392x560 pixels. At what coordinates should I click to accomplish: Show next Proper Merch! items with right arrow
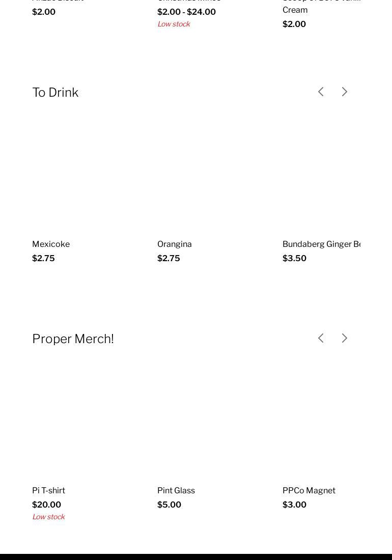(x=344, y=338)
